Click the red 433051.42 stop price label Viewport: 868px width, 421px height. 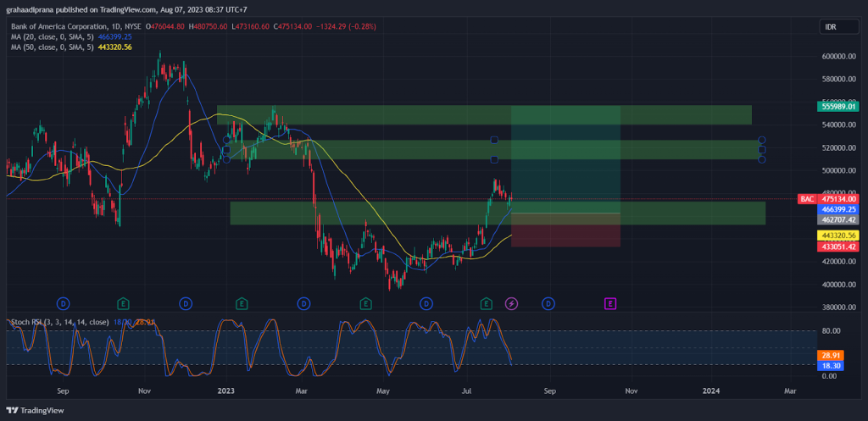(837, 247)
